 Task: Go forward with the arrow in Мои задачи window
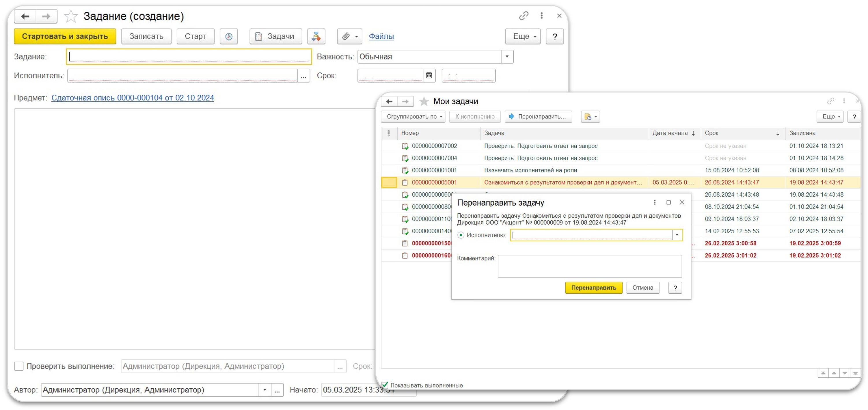coord(405,101)
